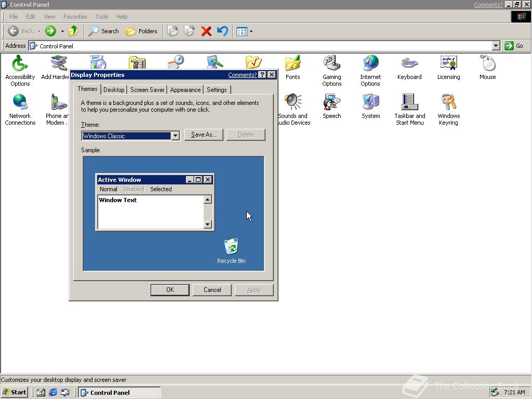Screen dimensions: 532x399
Task: Click the theme sample preview image
Action: coord(174,214)
